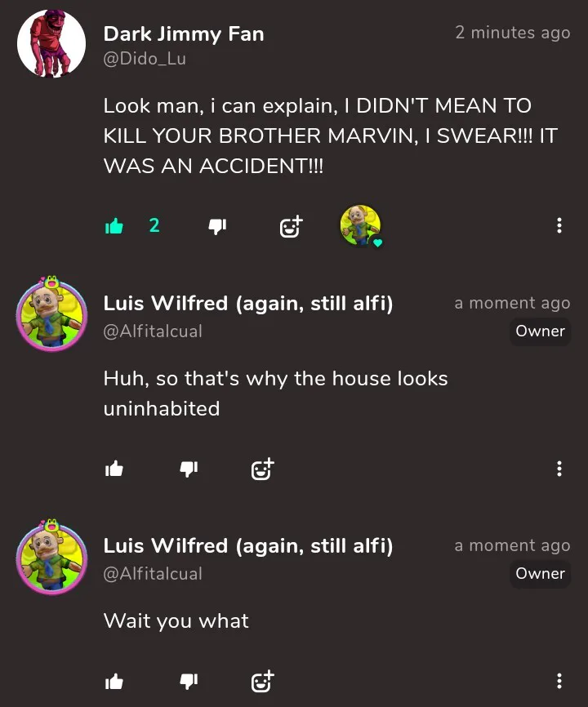
Task: Open options menu for 'uninhabited house' comment
Action: pyautogui.click(x=559, y=469)
